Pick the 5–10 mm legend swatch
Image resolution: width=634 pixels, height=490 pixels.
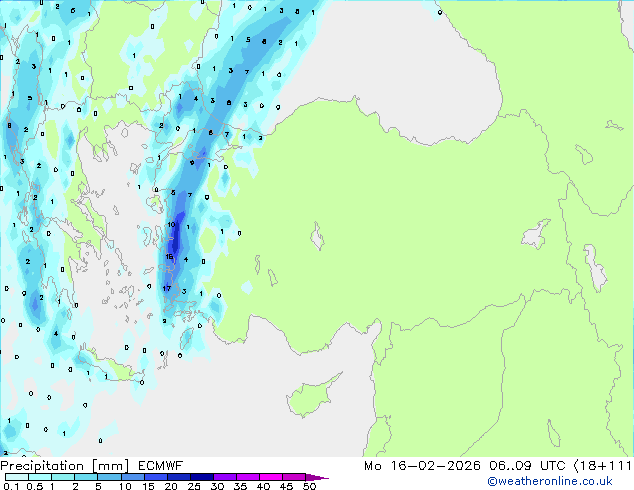coord(109,477)
